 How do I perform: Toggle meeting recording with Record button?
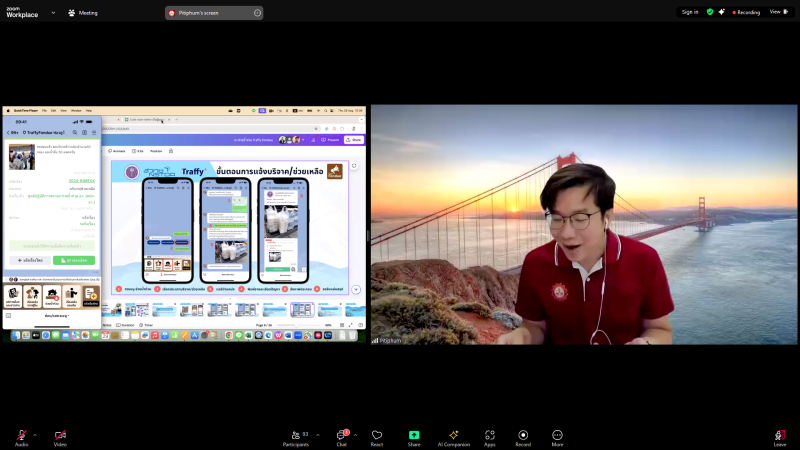(523, 435)
